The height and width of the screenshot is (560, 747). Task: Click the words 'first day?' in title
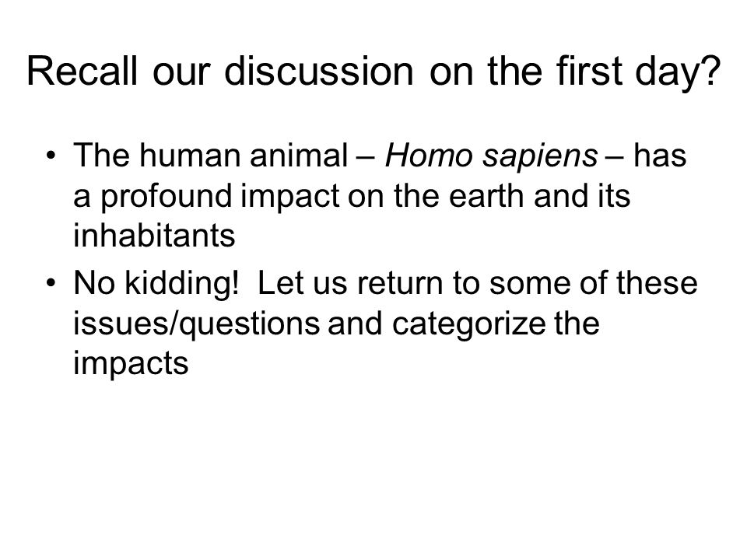click(x=638, y=72)
